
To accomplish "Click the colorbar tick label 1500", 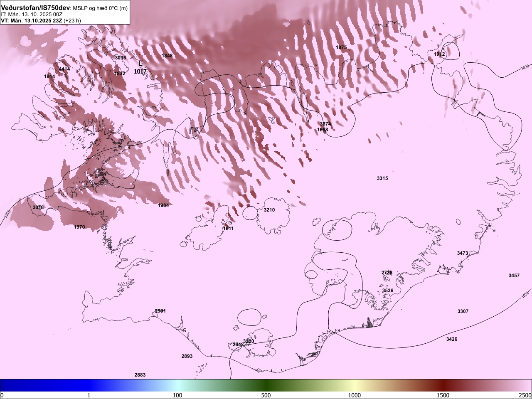I will [443, 395].
